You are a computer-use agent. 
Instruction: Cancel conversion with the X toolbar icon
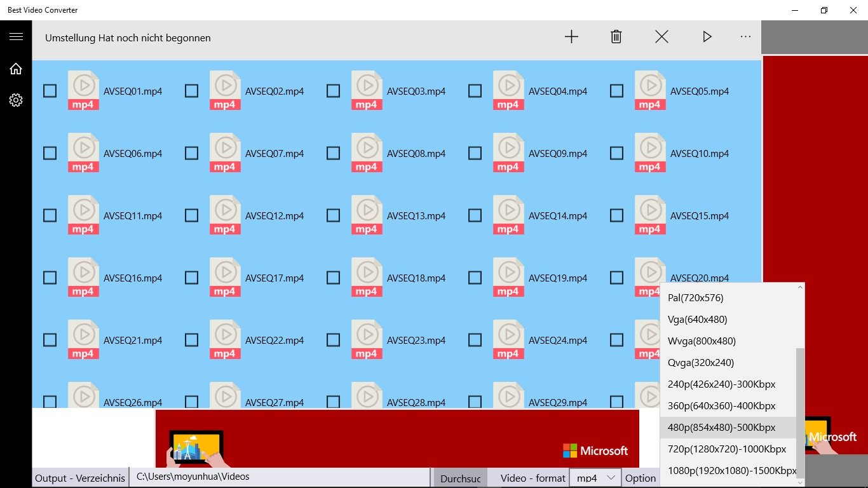point(661,37)
